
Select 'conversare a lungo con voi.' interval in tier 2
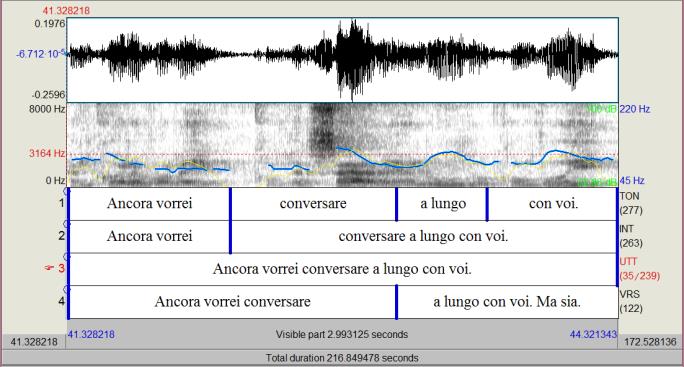tap(424, 237)
